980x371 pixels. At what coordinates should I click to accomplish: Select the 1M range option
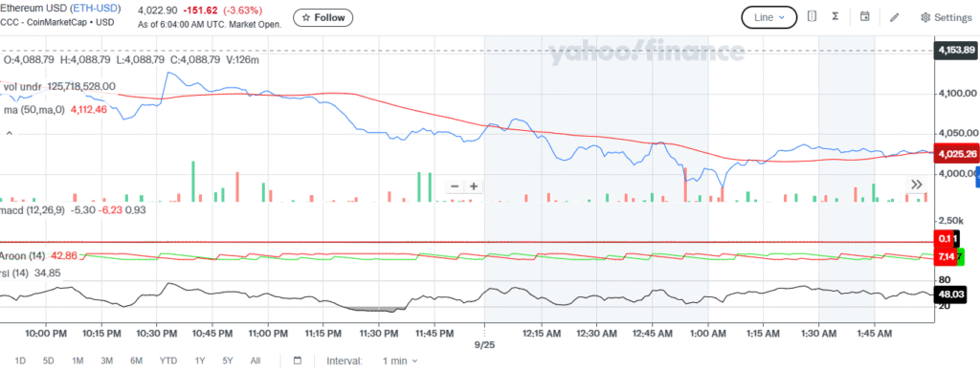pyautogui.click(x=78, y=360)
